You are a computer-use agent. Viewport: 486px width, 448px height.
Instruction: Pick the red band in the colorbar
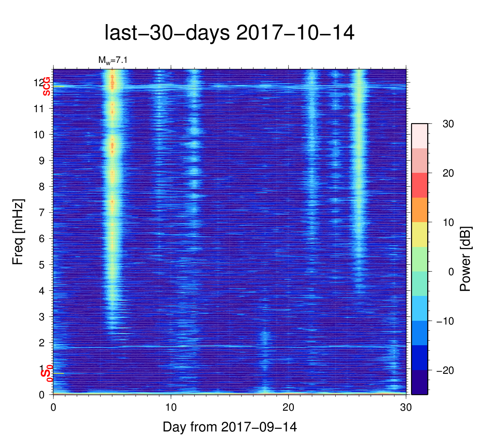(x=419, y=185)
